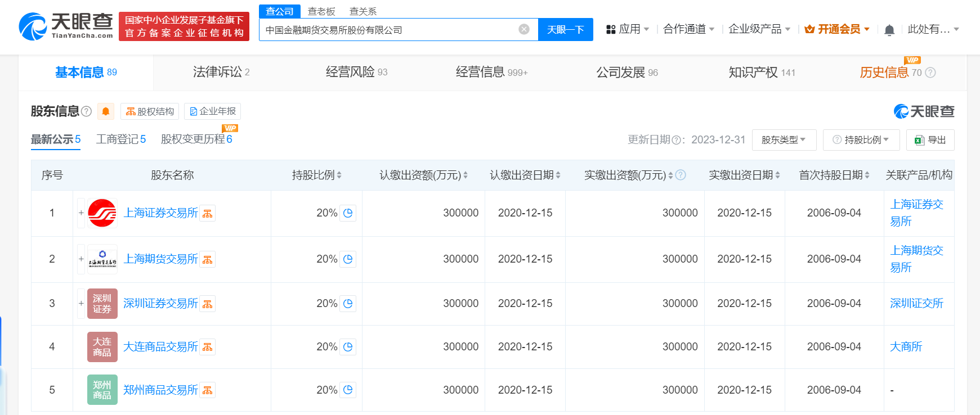Select the 经营风险 tab
The image size is (980, 415).
click(x=356, y=72)
